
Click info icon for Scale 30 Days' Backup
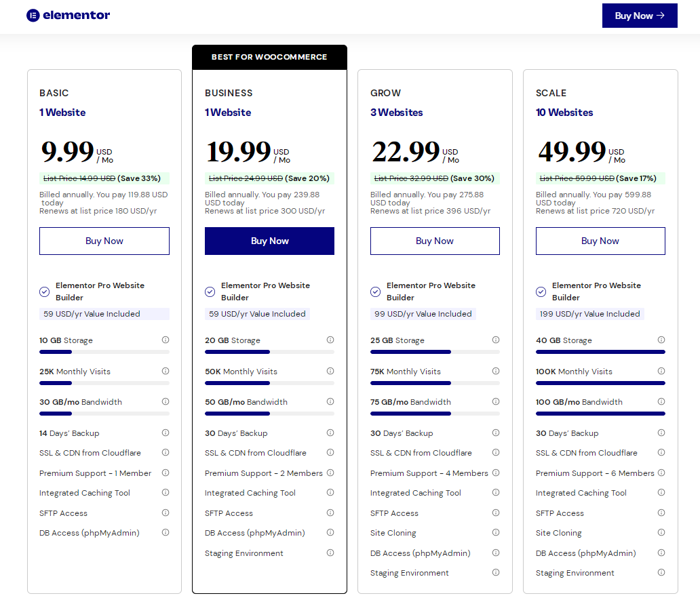(x=661, y=433)
